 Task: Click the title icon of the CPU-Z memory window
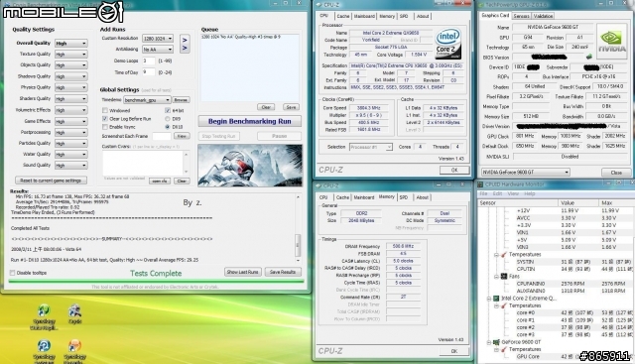[318, 185]
